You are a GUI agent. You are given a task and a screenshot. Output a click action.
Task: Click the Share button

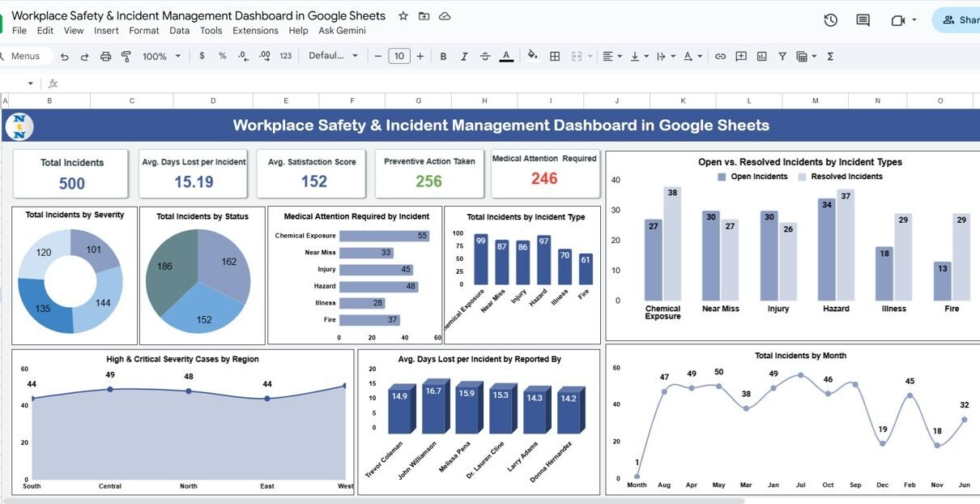(x=960, y=20)
